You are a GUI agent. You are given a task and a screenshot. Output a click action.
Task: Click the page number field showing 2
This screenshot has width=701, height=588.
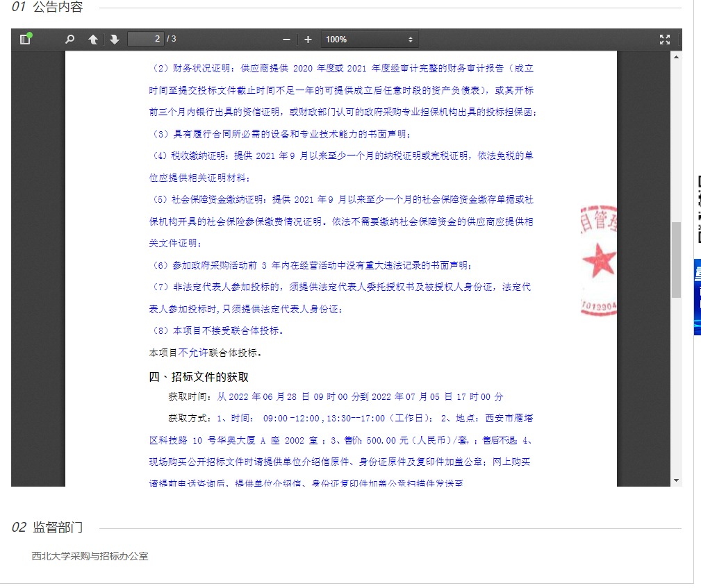146,39
